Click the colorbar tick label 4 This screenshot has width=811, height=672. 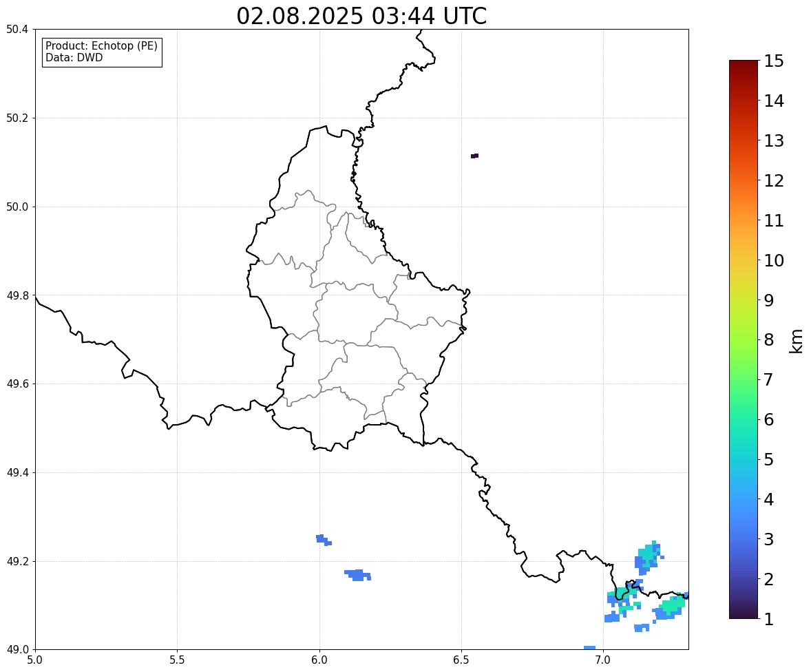tap(769, 499)
